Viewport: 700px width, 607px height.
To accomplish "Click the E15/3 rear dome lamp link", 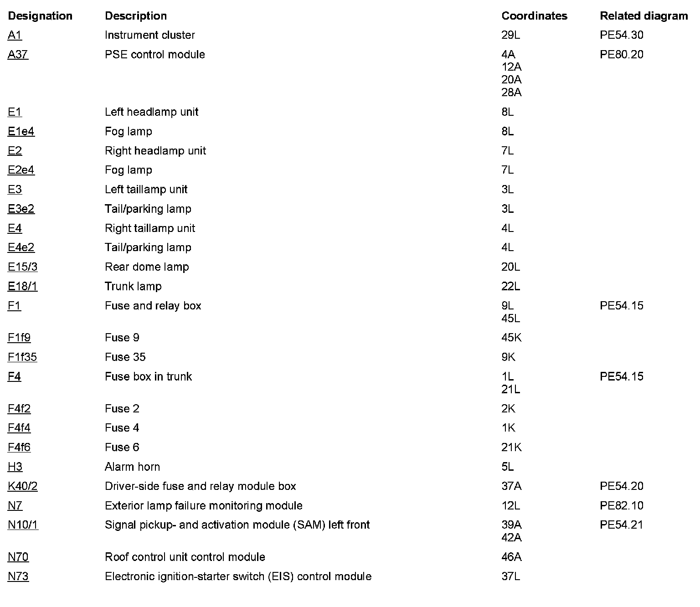I will (x=22, y=267).
